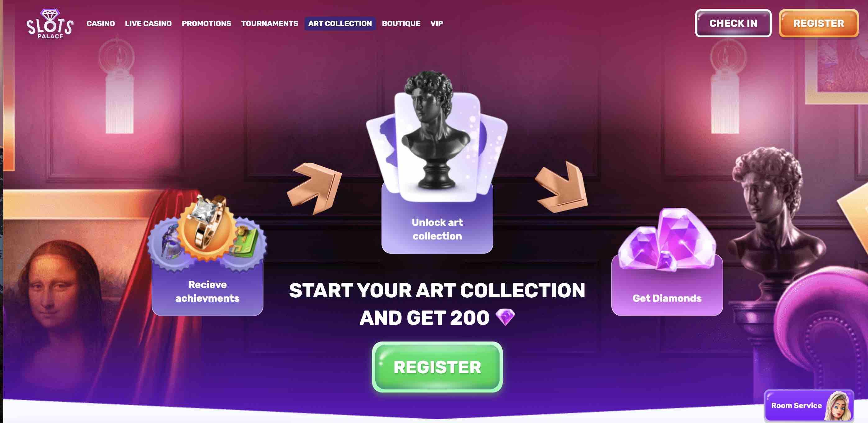This screenshot has width=868, height=423.
Task: Click the copper arrow pointing up-right
Action: pos(315,188)
